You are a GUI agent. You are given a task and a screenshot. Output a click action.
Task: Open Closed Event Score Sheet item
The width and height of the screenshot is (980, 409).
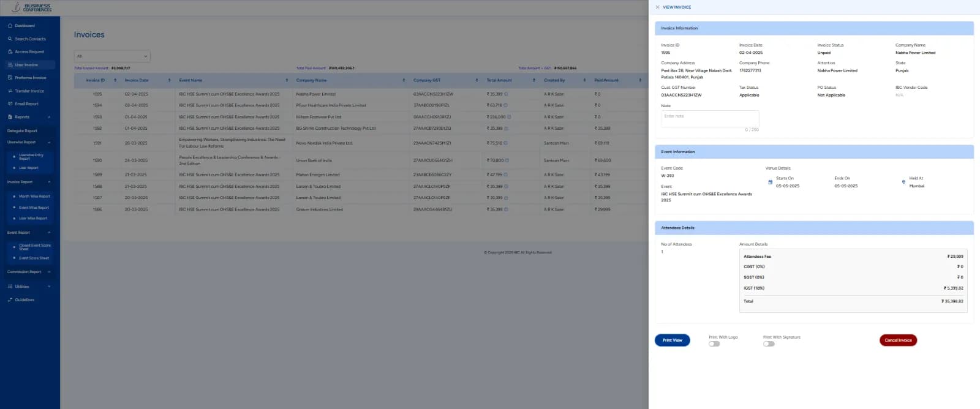(x=35, y=247)
